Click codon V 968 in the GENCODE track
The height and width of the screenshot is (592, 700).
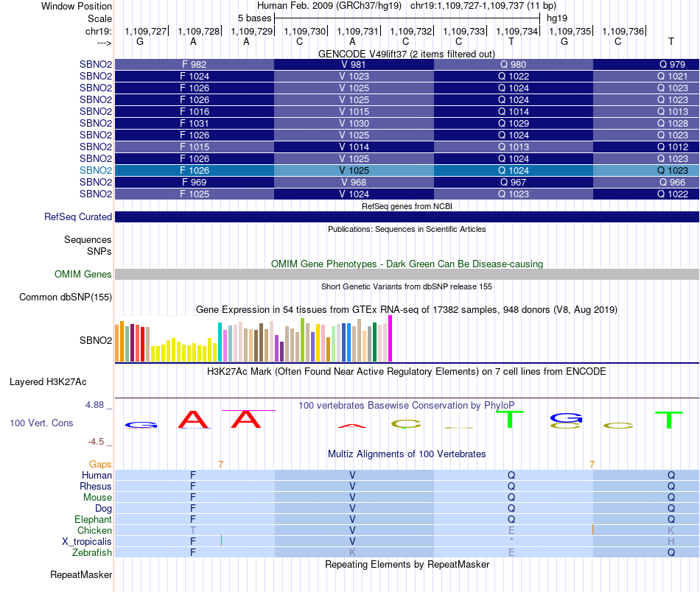coord(354,182)
